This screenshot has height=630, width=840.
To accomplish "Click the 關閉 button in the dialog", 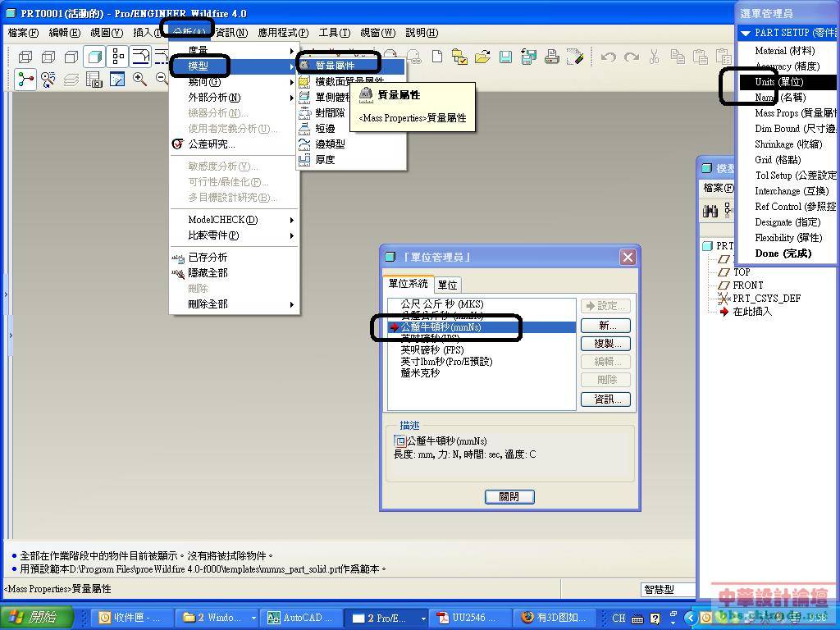I will tap(509, 496).
